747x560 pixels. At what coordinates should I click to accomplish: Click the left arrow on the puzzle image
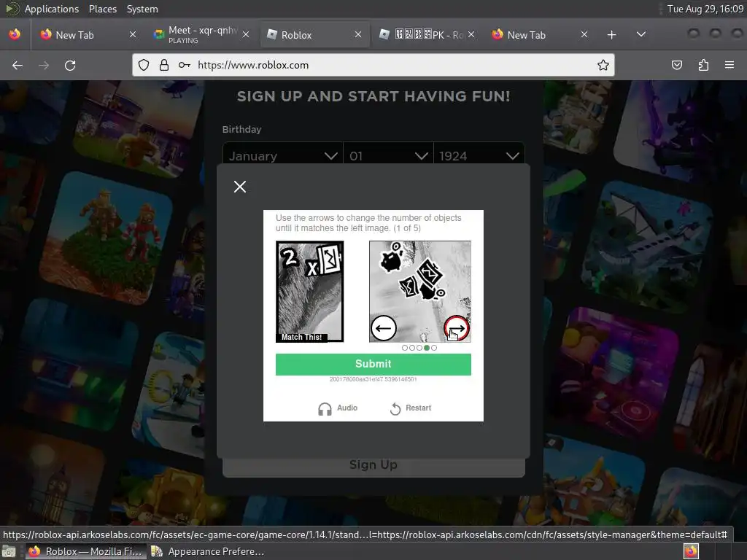[x=384, y=328]
